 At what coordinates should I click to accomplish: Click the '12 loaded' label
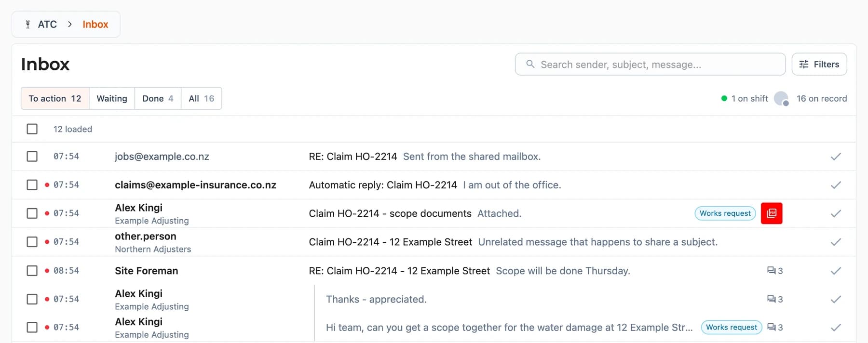tap(73, 129)
